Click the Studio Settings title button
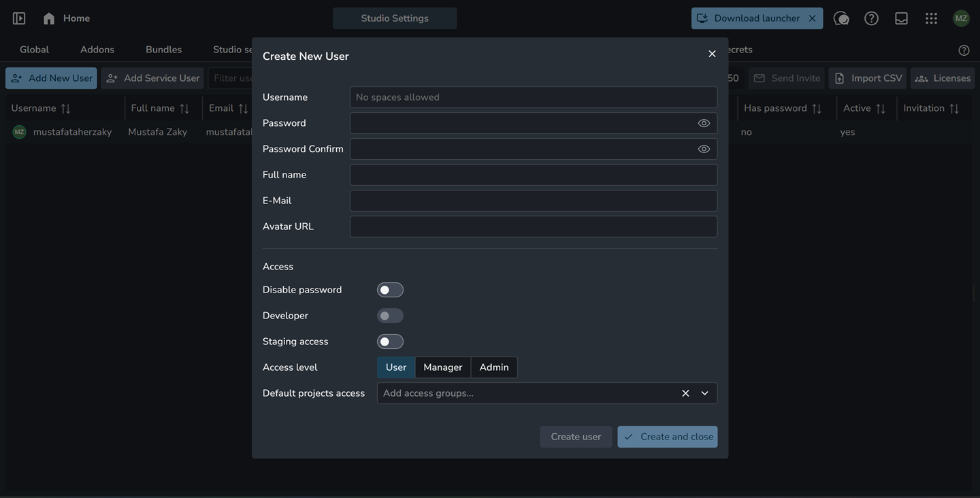The height and width of the screenshot is (498, 980). click(395, 18)
